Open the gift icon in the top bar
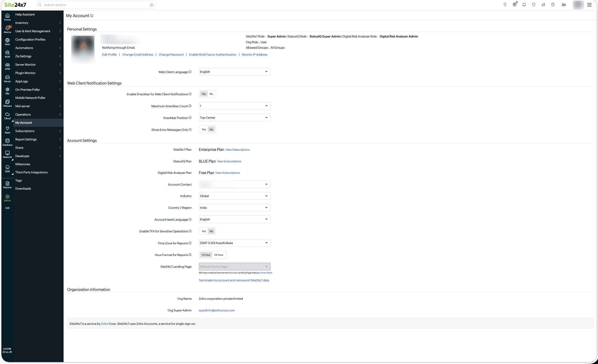The height and width of the screenshot is (364, 598). (515, 5)
